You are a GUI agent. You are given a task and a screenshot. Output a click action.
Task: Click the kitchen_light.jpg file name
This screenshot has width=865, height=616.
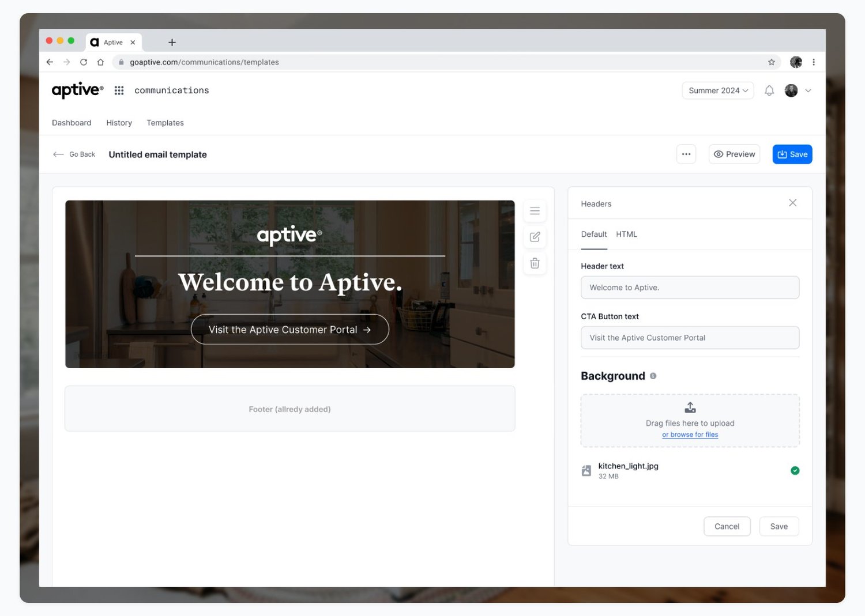click(629, 466)
